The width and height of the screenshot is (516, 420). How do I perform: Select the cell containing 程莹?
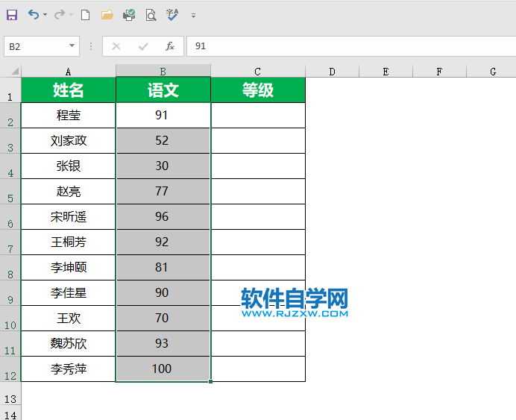(x=69, y=115)
